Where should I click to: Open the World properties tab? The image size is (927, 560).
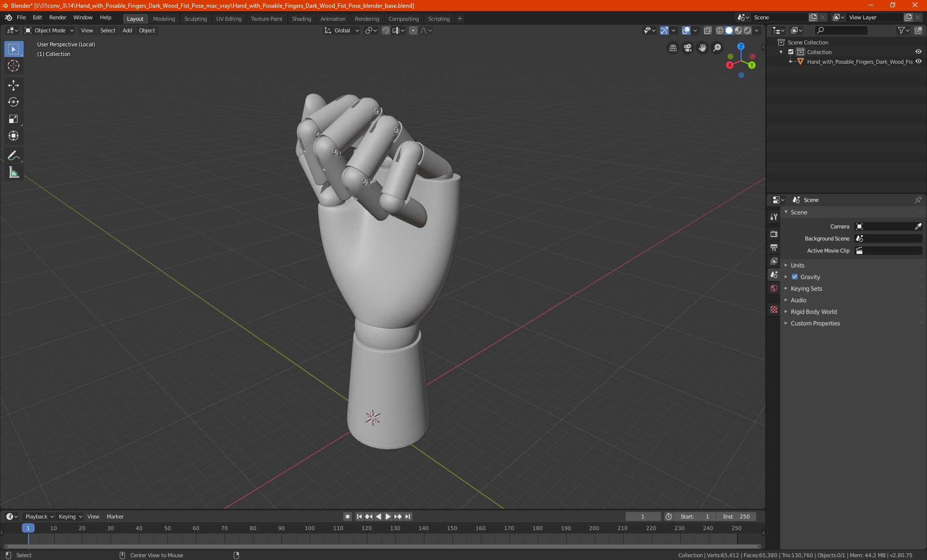click(x=774, y=288)
